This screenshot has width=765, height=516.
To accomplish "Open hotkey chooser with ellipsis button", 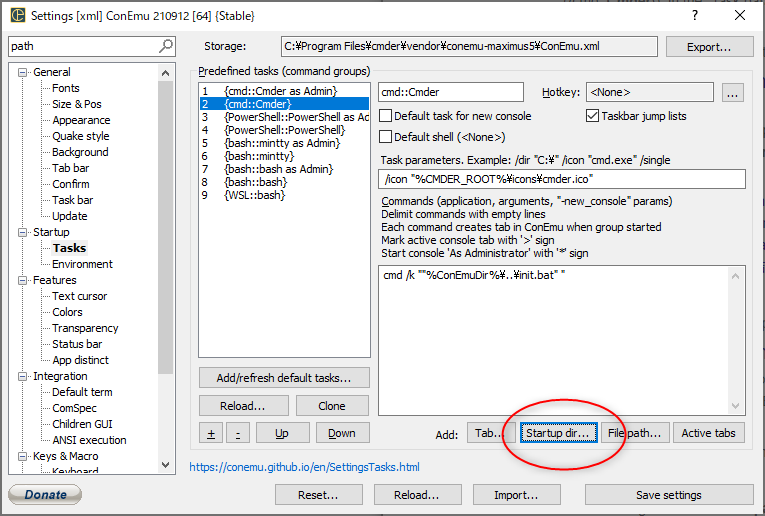I will pos(733,92).
